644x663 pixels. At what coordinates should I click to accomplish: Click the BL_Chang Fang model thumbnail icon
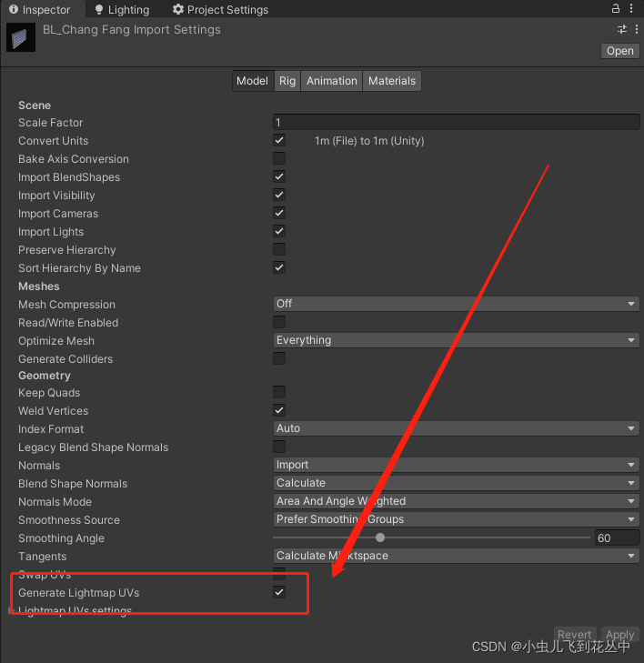click(21, 37)
